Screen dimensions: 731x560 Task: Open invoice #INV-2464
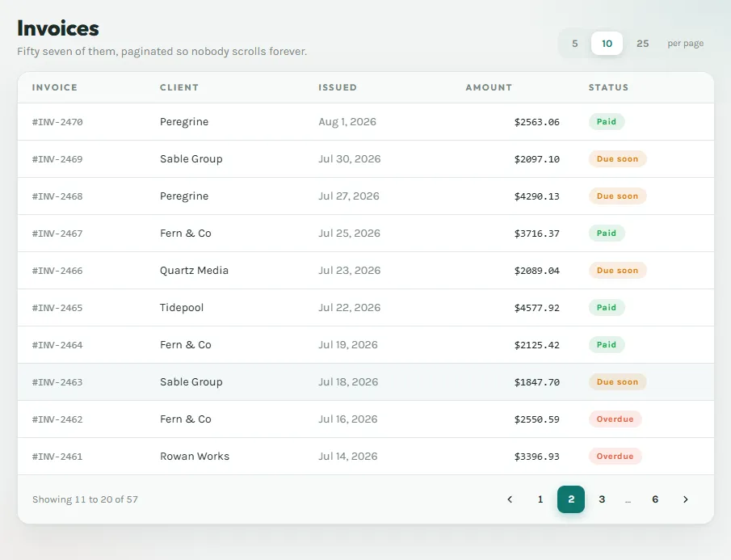coord(57,345)
